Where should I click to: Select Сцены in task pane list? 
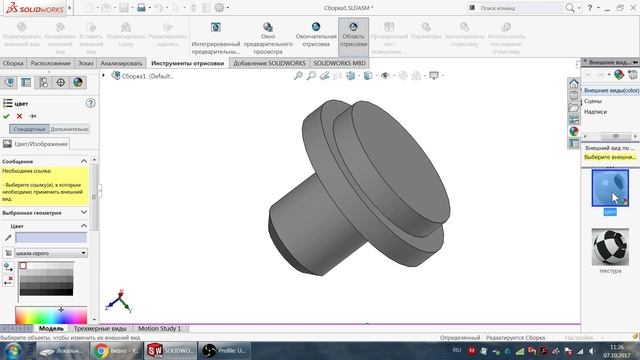click(x=593, y=101)
